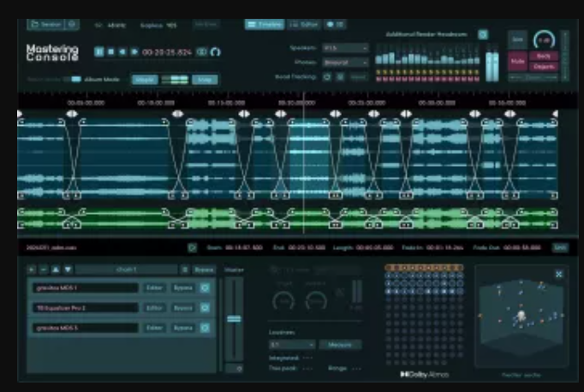Remove a plugin with the minus icon

[x=44, y=270]
